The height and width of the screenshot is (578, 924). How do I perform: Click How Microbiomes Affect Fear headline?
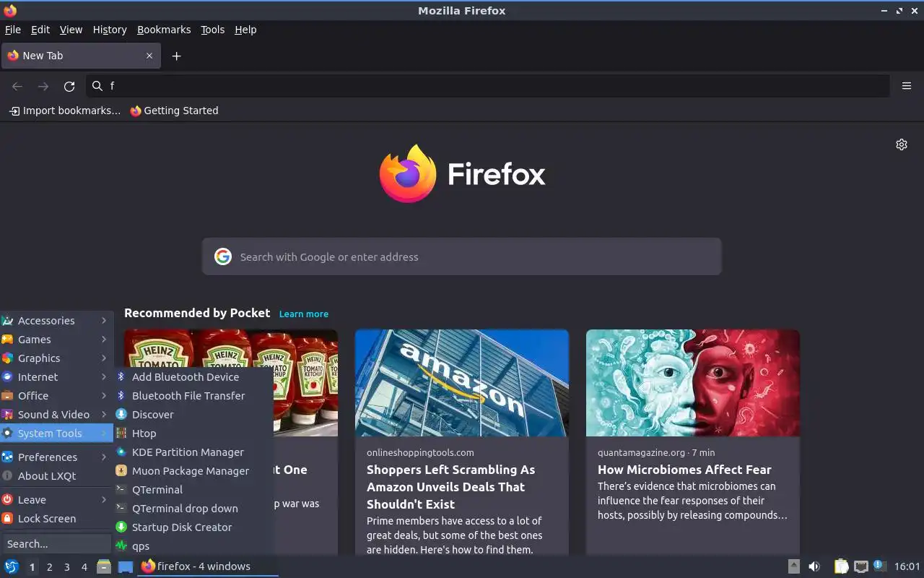tap(684, 470)
